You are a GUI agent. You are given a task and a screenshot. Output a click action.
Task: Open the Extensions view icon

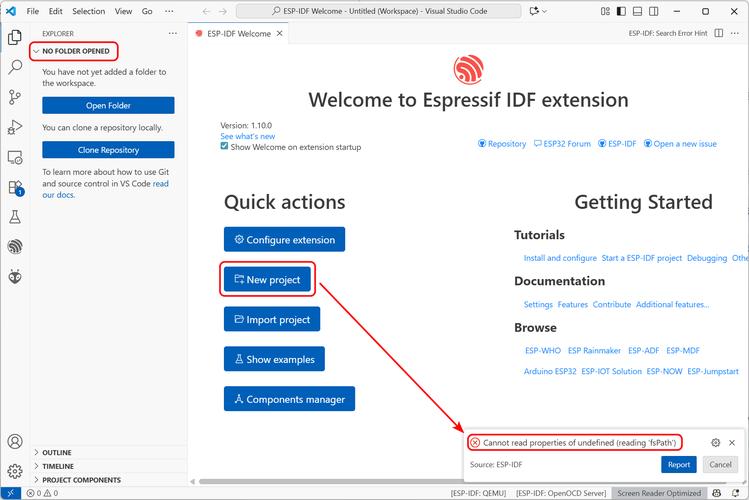(x=15, y=187)
